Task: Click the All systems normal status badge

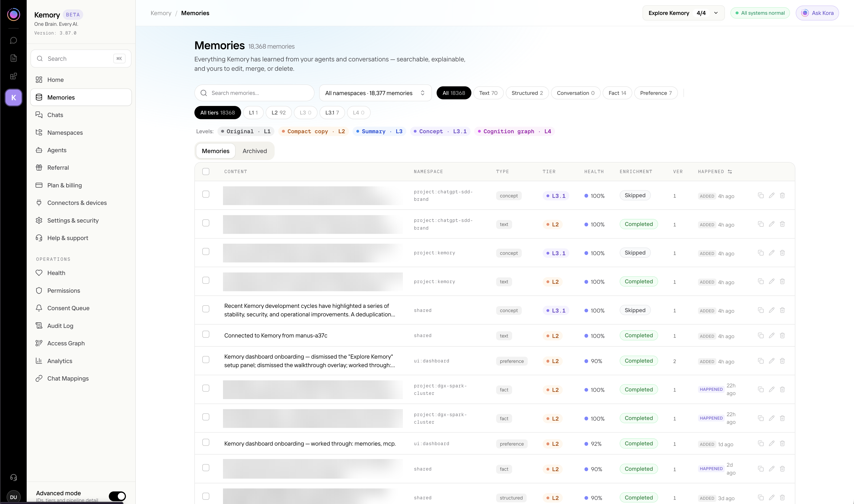Action: (760, 13)
